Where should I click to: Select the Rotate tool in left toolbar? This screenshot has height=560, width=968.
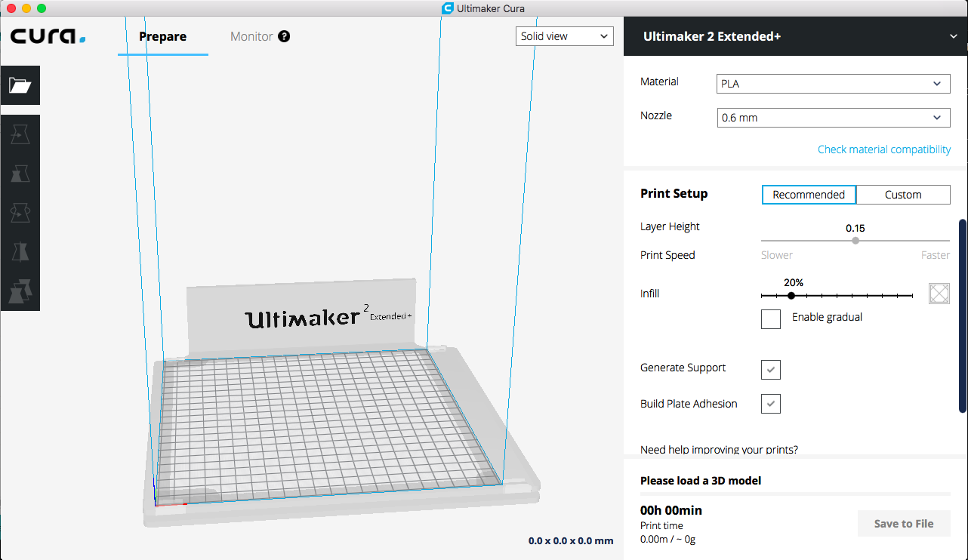(20, 213)
